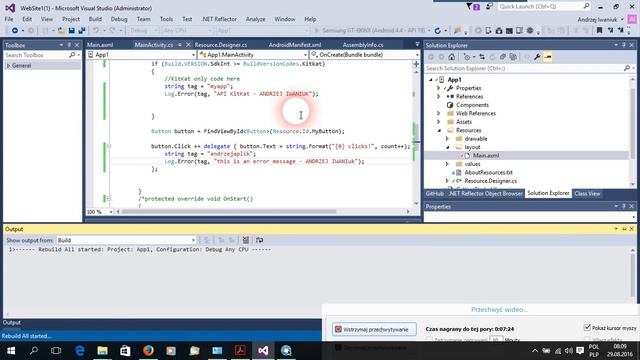This screenshot has height=360, width=640.
Task: Click the Windows Start button
Action: 11,351
